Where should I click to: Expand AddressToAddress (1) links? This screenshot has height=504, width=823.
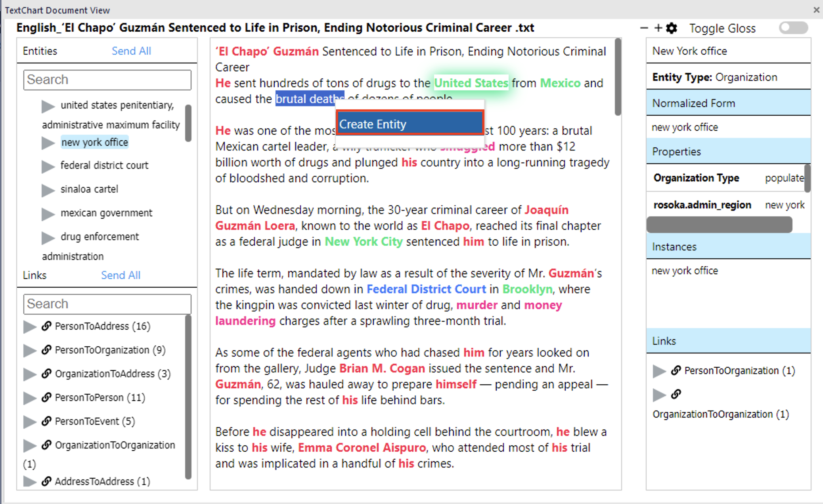tap(30, 481)
